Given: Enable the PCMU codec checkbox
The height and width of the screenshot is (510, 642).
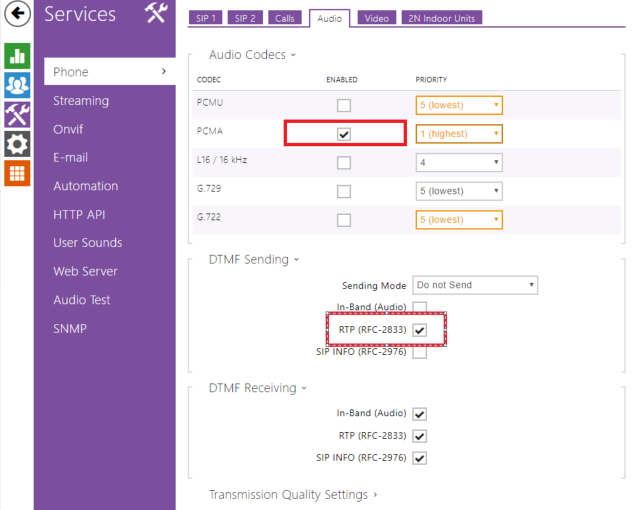Looking at the screenshot, I should coord(344,105).
